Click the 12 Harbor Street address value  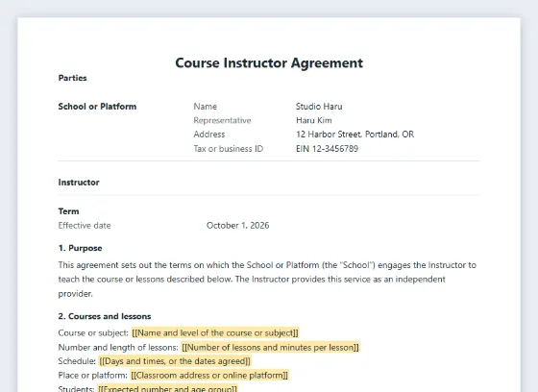pyautogui.click(x=355, y=135)
